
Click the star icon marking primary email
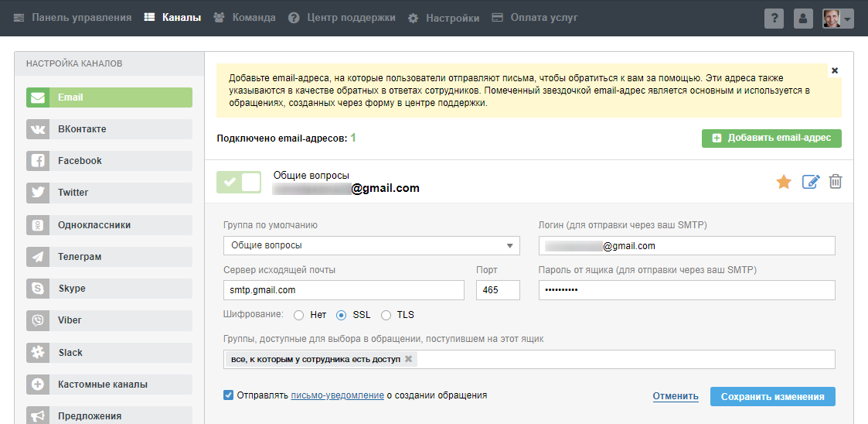point(784,183)
